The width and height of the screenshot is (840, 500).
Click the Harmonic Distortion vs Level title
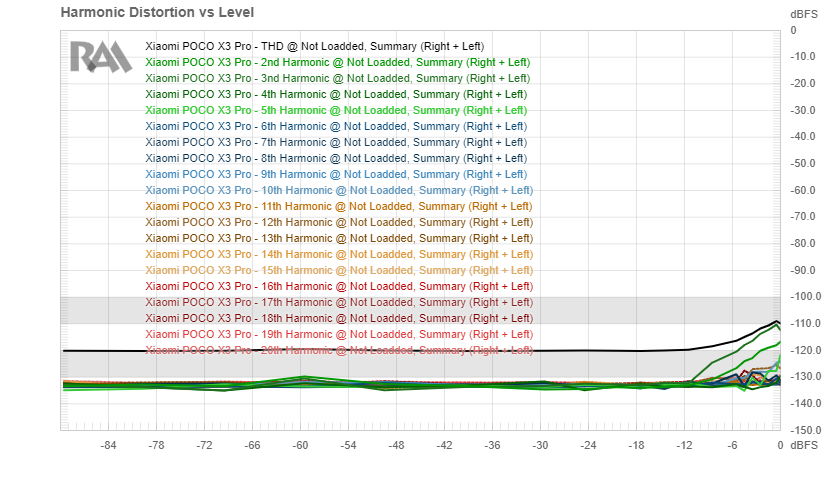click(x=157, y=12)
